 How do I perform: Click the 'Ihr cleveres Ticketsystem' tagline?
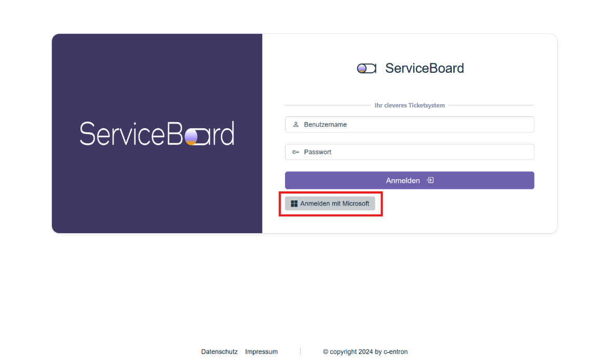click(x=410, y=105)
